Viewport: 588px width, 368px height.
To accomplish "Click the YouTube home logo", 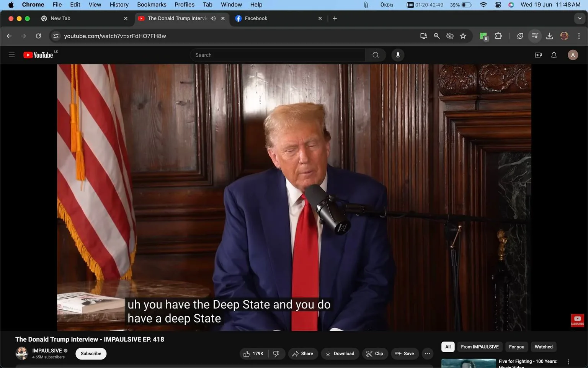I will 37,55.
